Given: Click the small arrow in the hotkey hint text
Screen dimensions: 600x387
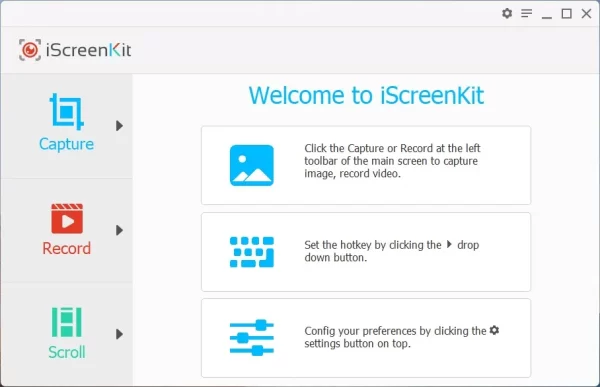Looking at the screenshot, I should 449,244.
